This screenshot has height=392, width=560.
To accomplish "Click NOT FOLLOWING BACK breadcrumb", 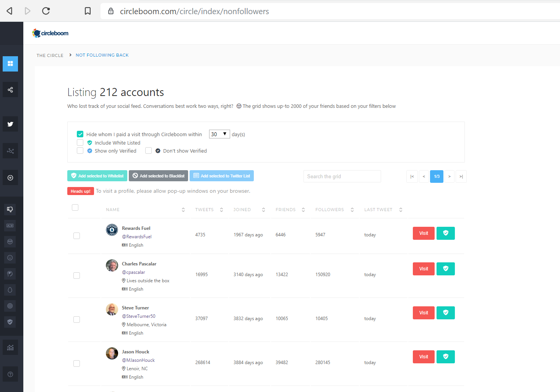I will pyautogui.click(x=102, y=55).
